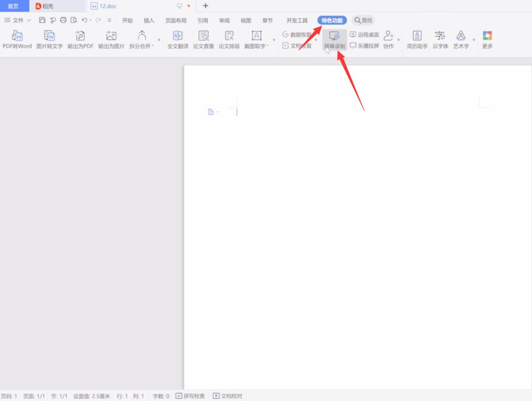Image resolution: width=532 pixels, height=401 pixels.
Task: Open 乐播投屏 screen casting
Action: 364,46
